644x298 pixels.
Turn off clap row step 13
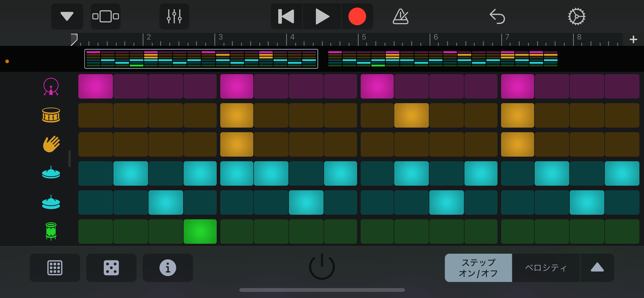(x=517, y=144)
